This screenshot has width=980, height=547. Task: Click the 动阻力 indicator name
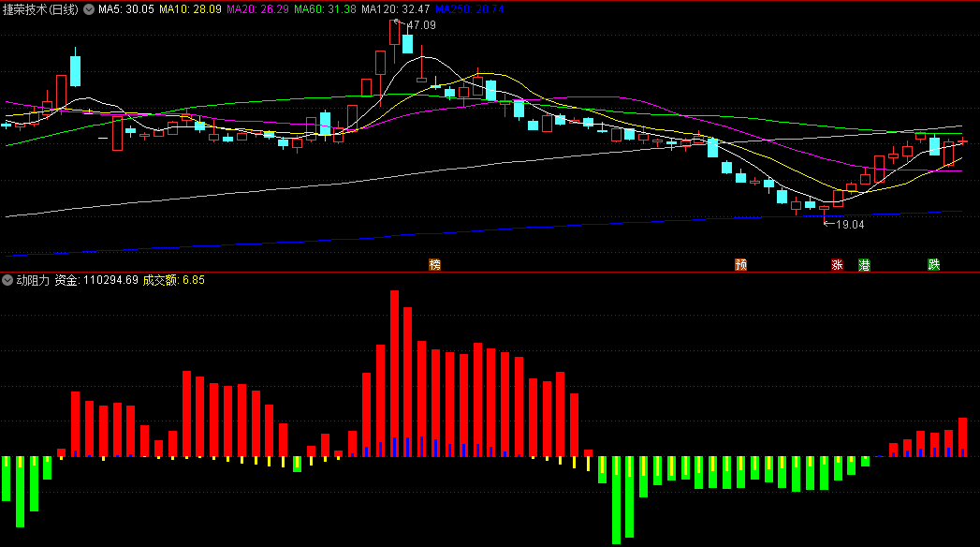33,280
